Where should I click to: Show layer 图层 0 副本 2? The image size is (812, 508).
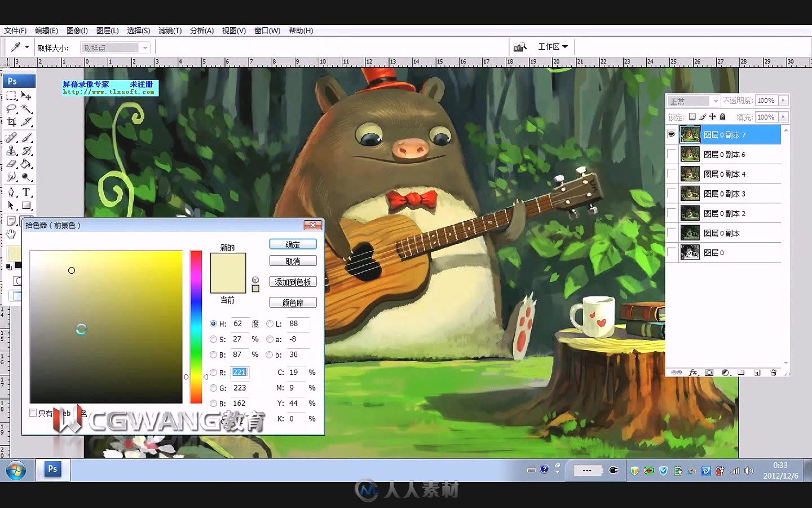tap(672, 213)
